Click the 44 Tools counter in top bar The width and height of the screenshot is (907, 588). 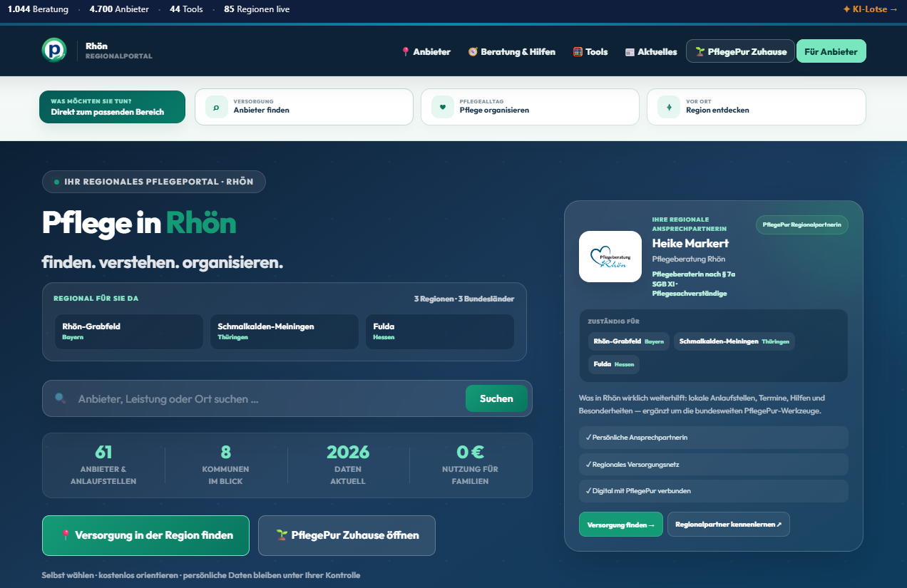point(186,9)
